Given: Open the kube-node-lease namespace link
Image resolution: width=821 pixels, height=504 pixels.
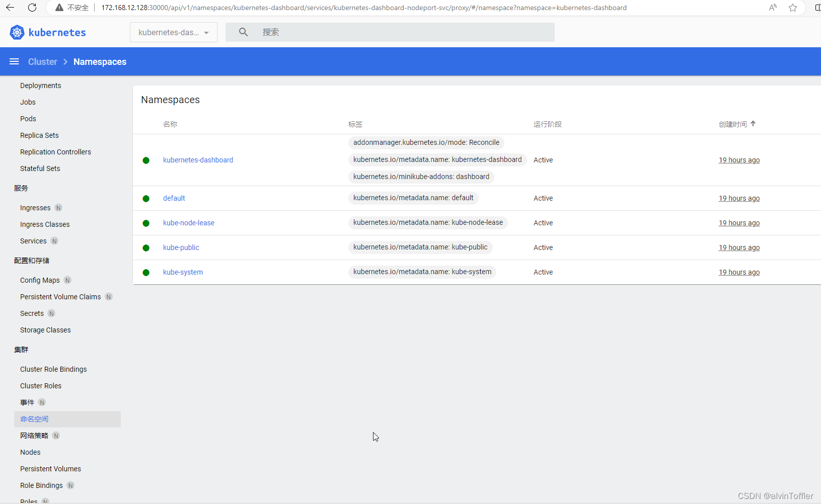Looking at the screenshot, I should [x=189, y=223].
